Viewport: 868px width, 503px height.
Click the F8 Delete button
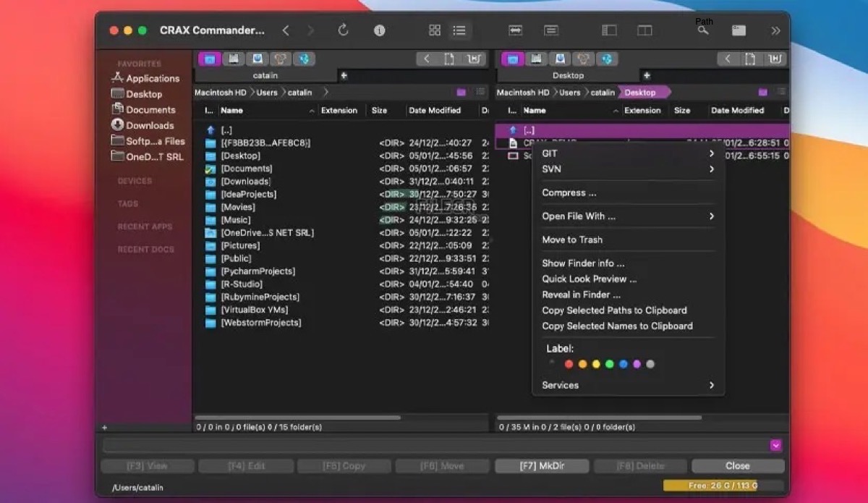640,466
